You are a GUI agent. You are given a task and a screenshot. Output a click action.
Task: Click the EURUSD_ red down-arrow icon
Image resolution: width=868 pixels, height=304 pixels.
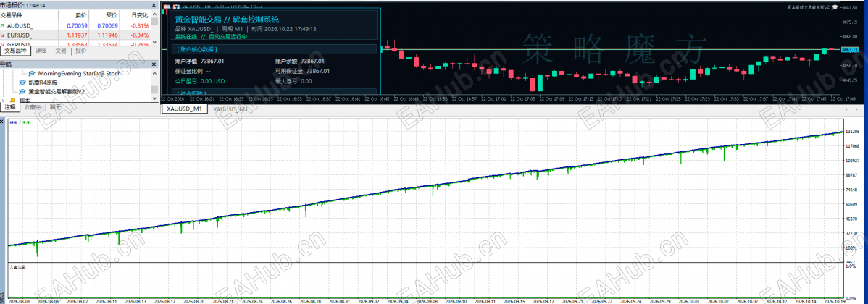[x=3, y=35]
